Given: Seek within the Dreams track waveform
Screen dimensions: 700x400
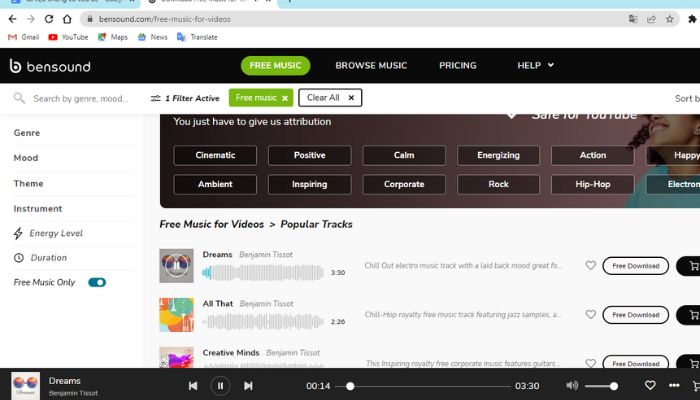Looking at the screenshot, I should point(263,272).
